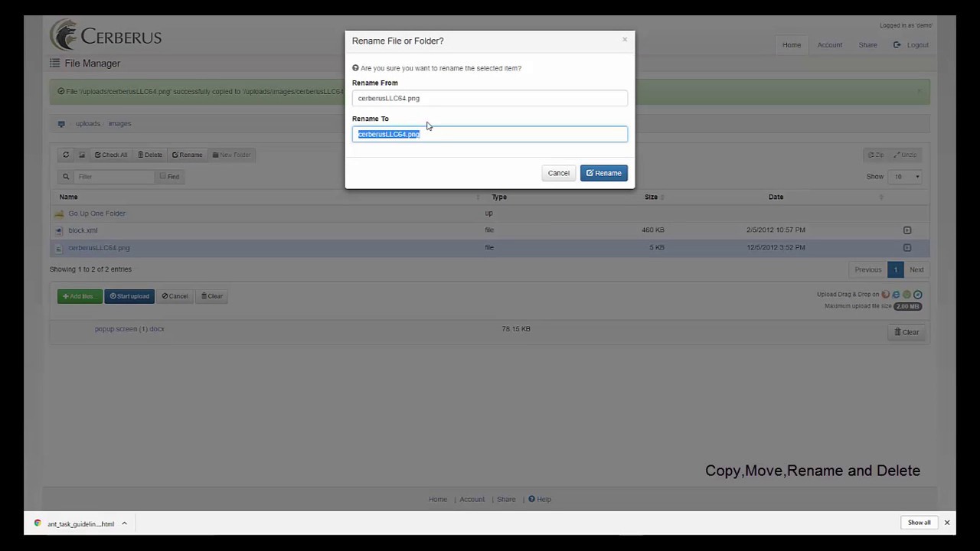Click the Rename From text field
The width and height of the screenshot is (980, 551).
490,98
